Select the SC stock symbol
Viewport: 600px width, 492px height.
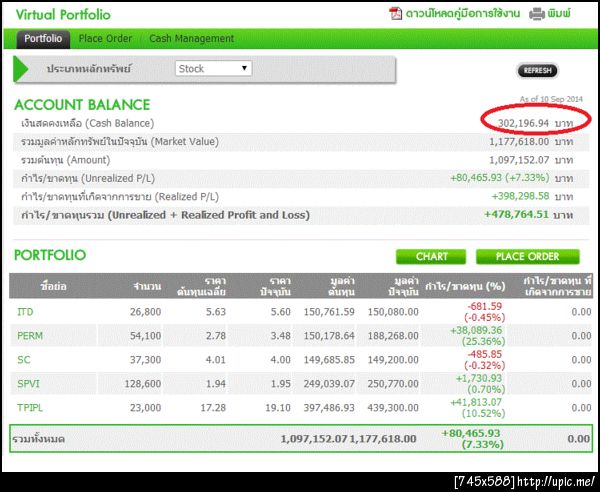pyautogui.click(x=23, y=360)
